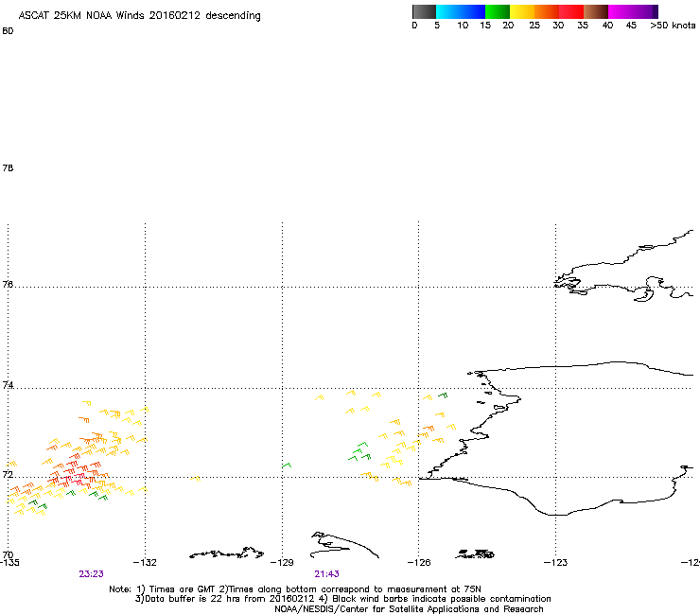Click the "30" legend scale label

tap(558, 26)
